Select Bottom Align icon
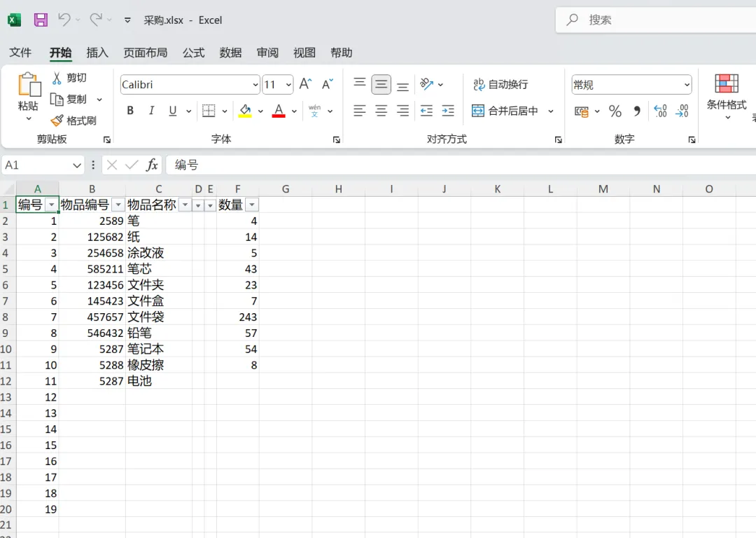Image resolution: width=756 pixels, height=538 pixels. [402, 87]
